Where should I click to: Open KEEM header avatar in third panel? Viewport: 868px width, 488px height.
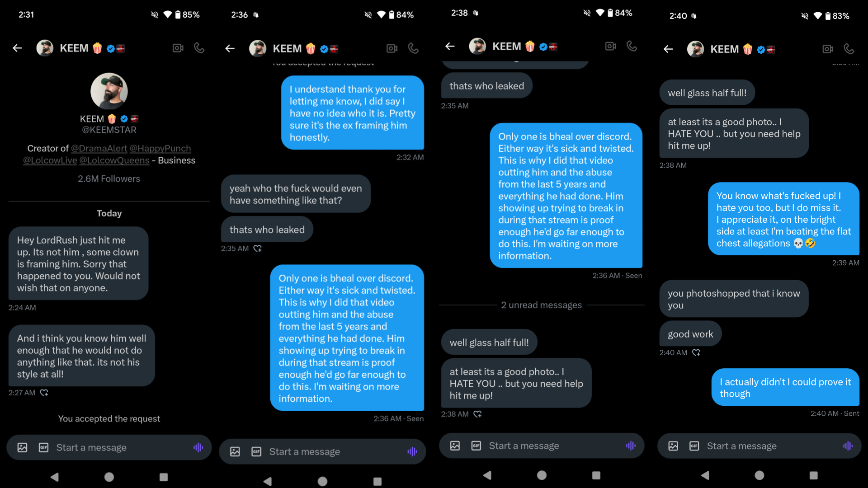tap(477, 46)
